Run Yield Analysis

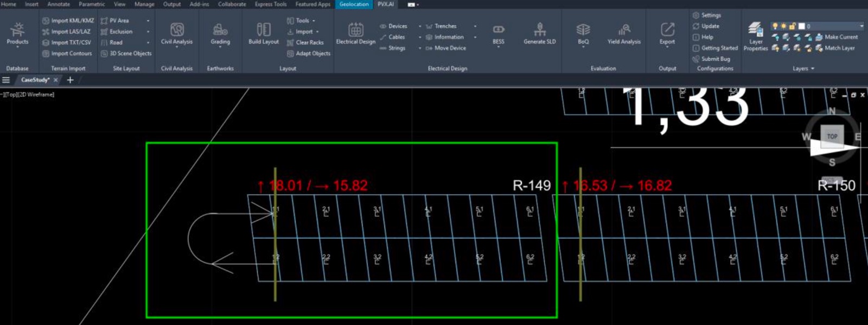click(x=624, y=34)
